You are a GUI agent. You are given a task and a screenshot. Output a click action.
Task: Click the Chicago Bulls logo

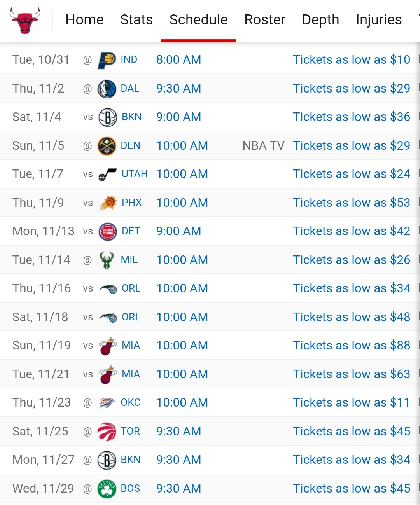(x=25, y=20)
